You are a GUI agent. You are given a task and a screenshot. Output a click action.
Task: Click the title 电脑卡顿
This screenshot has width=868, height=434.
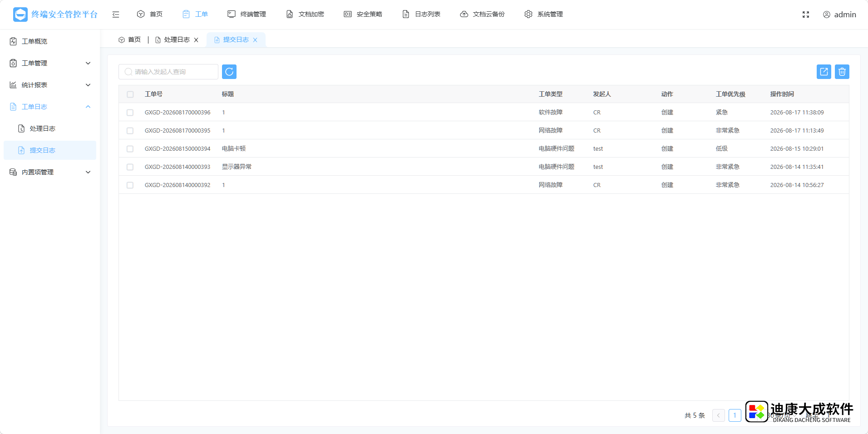pyautogui.click(x=234, y=148)
